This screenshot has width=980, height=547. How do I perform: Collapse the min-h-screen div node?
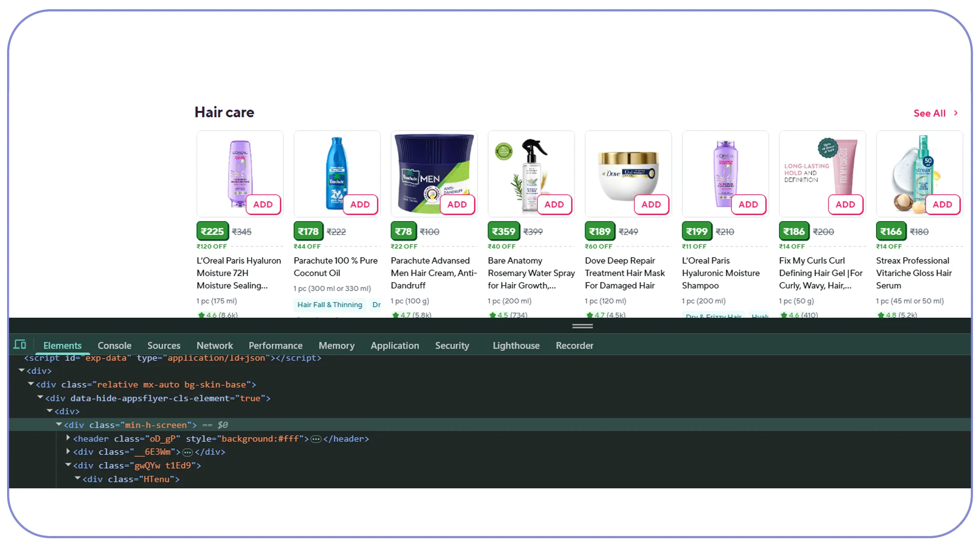pos(59,424)
